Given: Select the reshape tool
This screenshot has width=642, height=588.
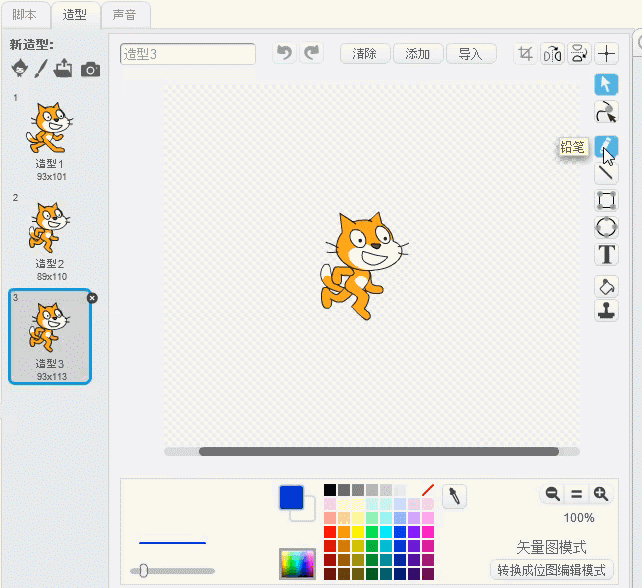Looking at the screenshot, I should coord(606,112).
